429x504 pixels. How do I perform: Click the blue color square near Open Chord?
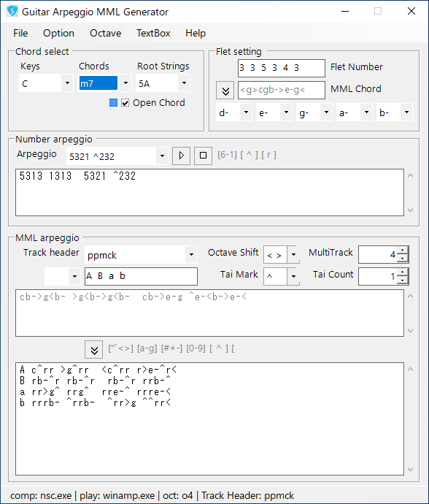pyautogui.click(x=113, y=103)
